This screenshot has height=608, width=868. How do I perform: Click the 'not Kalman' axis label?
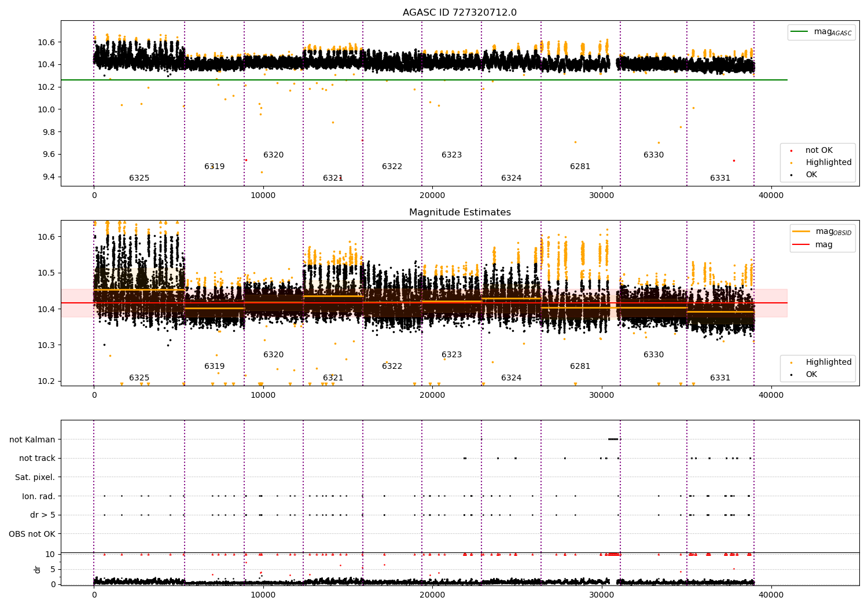click(32, 439)
